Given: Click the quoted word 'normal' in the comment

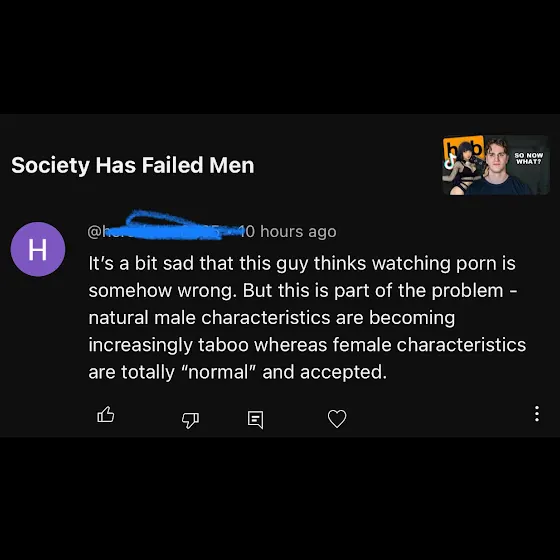Looking at the screenshot, I should 218,372.
